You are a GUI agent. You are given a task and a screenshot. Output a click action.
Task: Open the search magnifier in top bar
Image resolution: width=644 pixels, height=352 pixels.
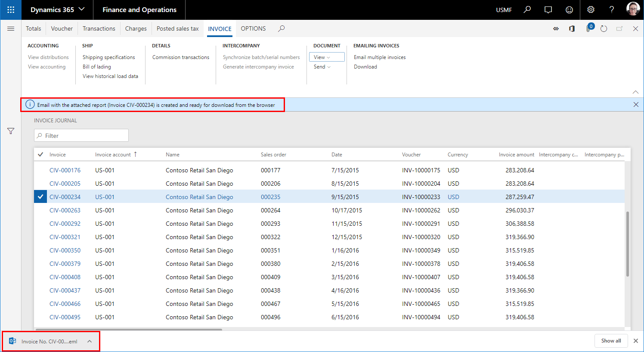[x=527, y=9]
